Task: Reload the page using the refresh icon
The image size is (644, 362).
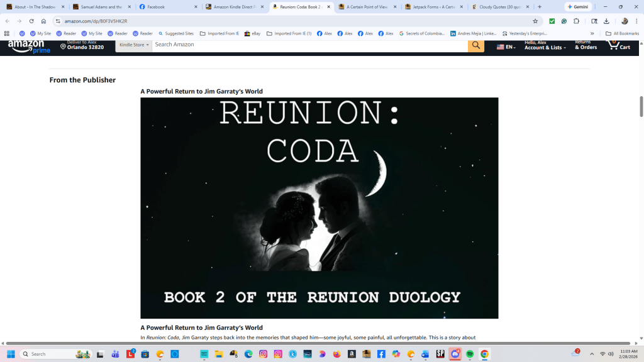Action: [x=31, y=21]
